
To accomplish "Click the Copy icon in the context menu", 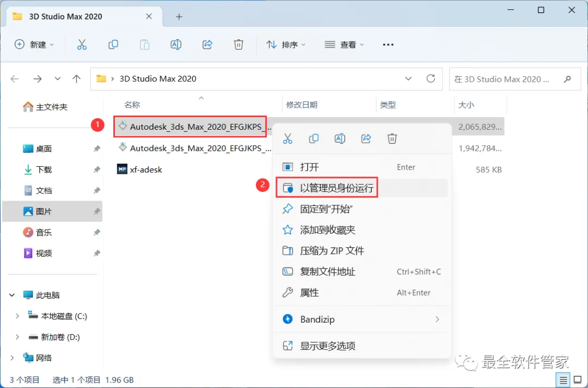I will point(314,138).
